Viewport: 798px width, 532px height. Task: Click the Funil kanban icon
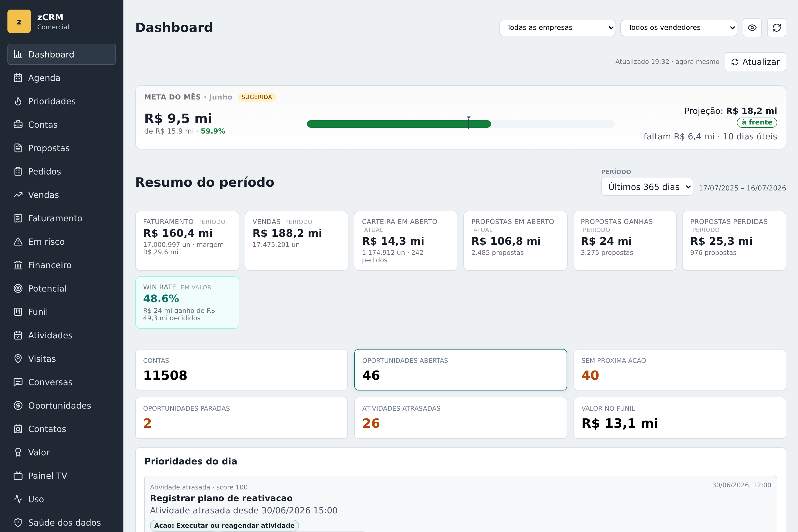[18, 312]
